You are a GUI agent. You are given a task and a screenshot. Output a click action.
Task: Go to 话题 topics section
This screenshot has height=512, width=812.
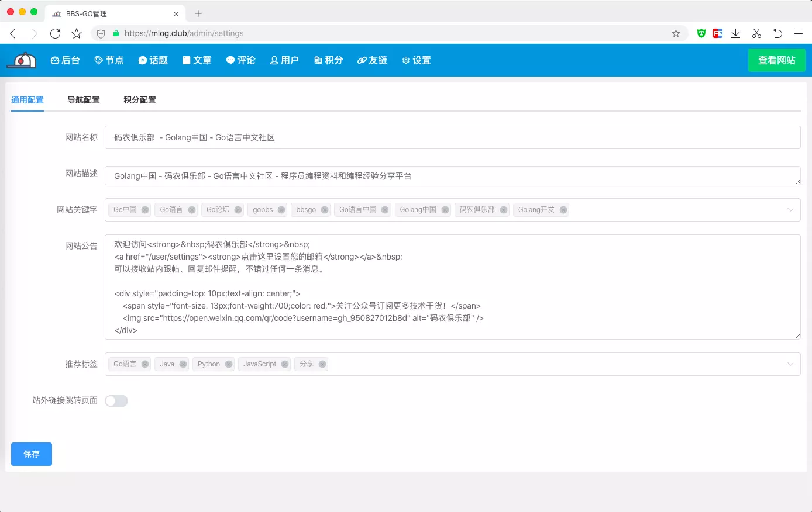[153, 60]
